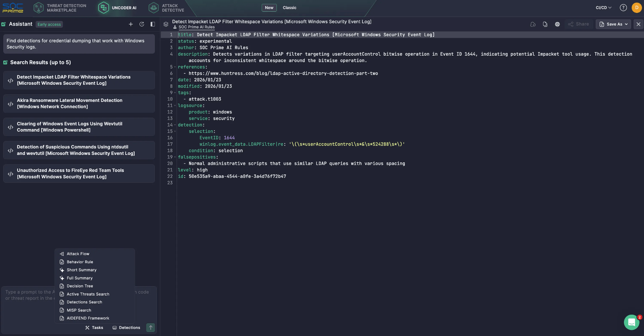This screenshot has width=644, height=336.
Task: Open the Threat Detection Marketplace icon
Action: point(39,7)
